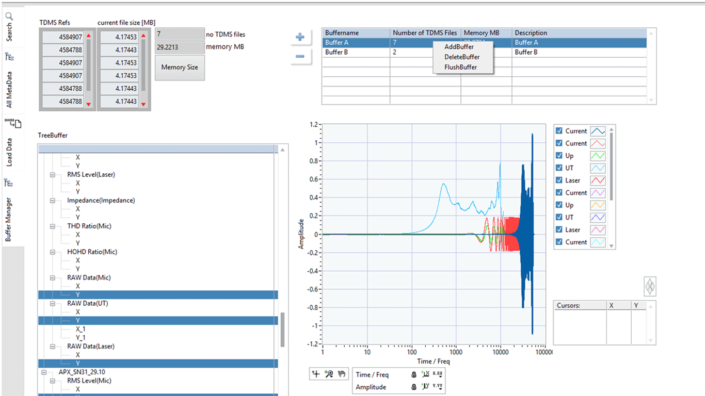The height and width of the screenshot is (396, 705).
Task: Click the TreeBuffer vertical scrollbar thumb
Action: [282, 330]
